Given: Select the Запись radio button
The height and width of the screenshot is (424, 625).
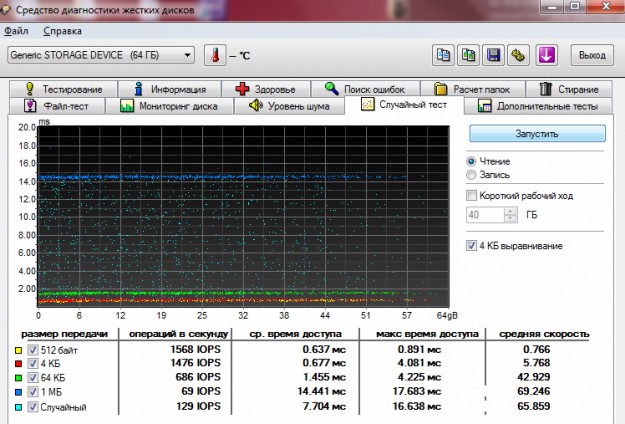Looking at the screenshot, I should [x=472, y=175].
